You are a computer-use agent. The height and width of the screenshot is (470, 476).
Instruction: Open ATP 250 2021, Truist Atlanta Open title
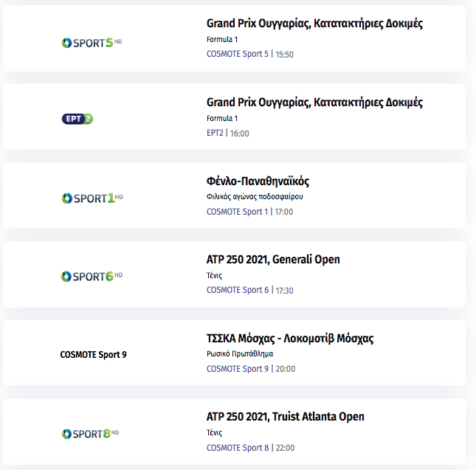click(285, 417)
